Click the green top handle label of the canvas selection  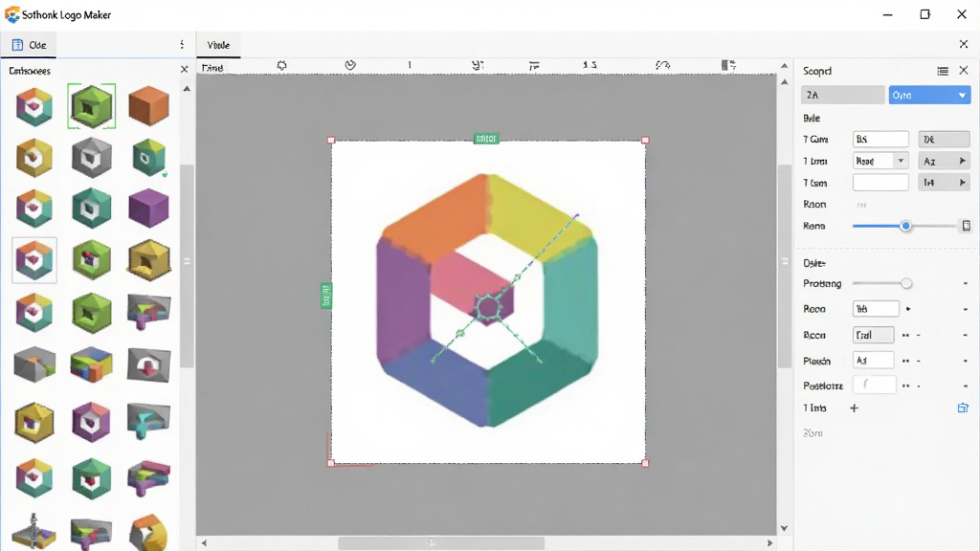[486, 138]
